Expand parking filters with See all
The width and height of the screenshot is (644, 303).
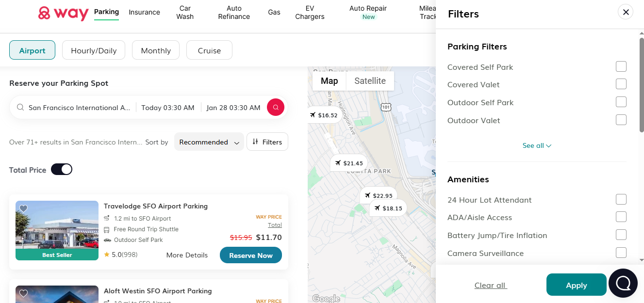tap(537, 145)
